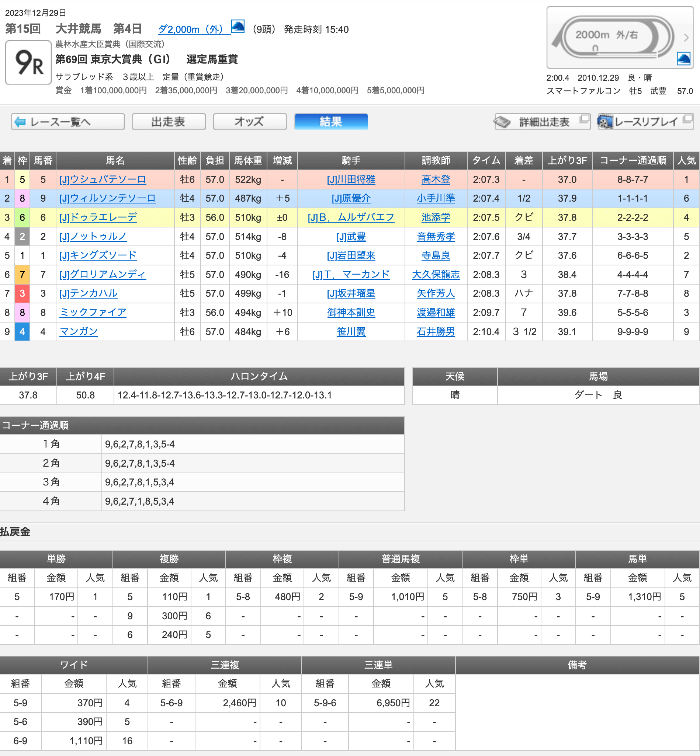Click the new-window icon on 詳細出走表
The width and height of the screenshot is (700, 756).
pyautogui.click(x=585, y=119)
